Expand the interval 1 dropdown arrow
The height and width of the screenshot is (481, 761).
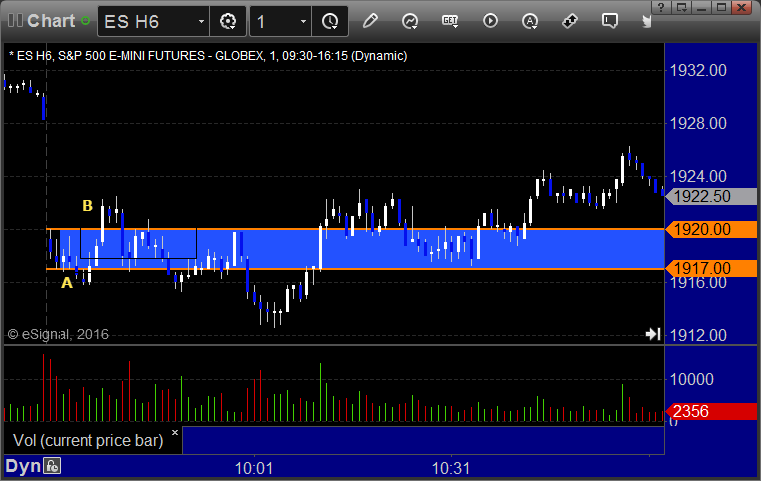tap(303, 21)
